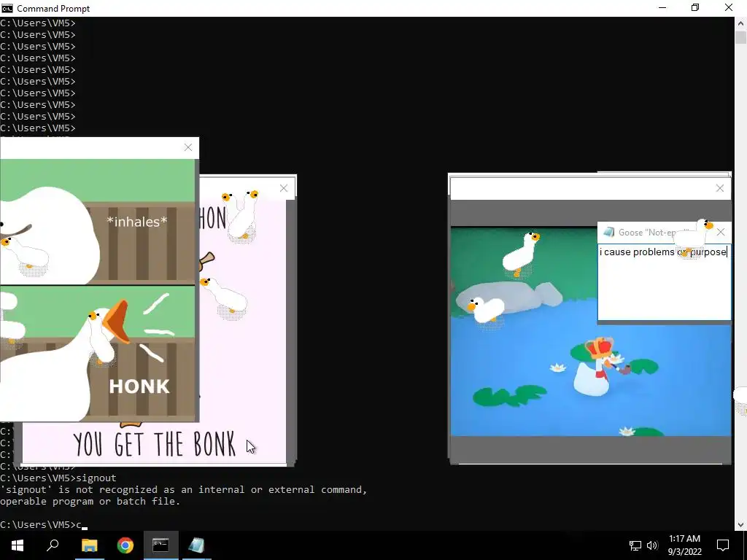
Task: Click the '*inhales*' caption text
Action: pos(137,222)
